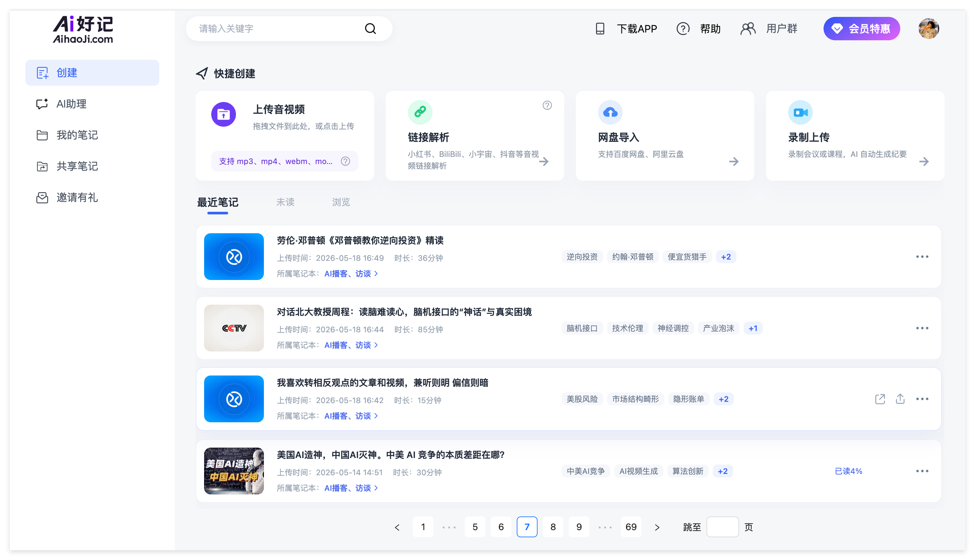Switch to the 浏览 tab
Image resolution: width=975 pixels, height=560 pixels.
point(341,202)
